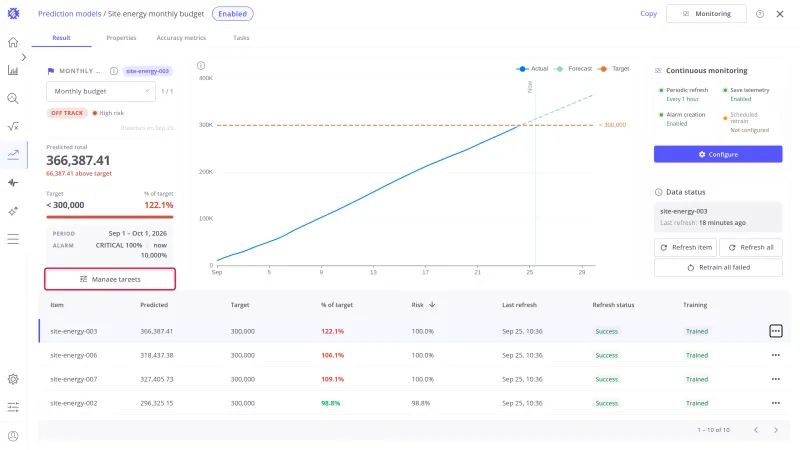Click the Predicted column header
The width and height of the screenshot is (800, 450).
pyautogui.click(x=154, y=305)
